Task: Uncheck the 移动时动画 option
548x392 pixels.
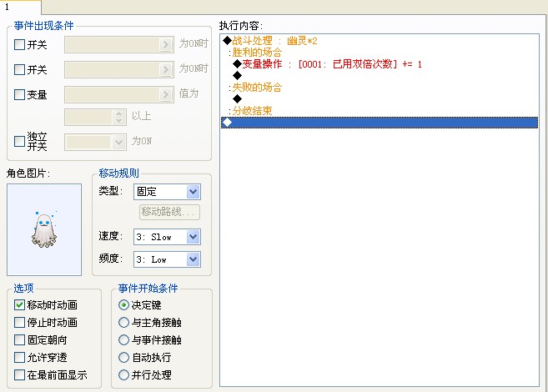Action: (19, 305)
